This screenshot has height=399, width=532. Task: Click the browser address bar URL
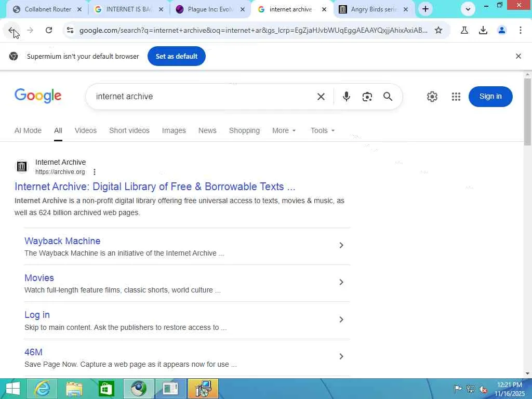pyautogui.click(x=253, y=31)
